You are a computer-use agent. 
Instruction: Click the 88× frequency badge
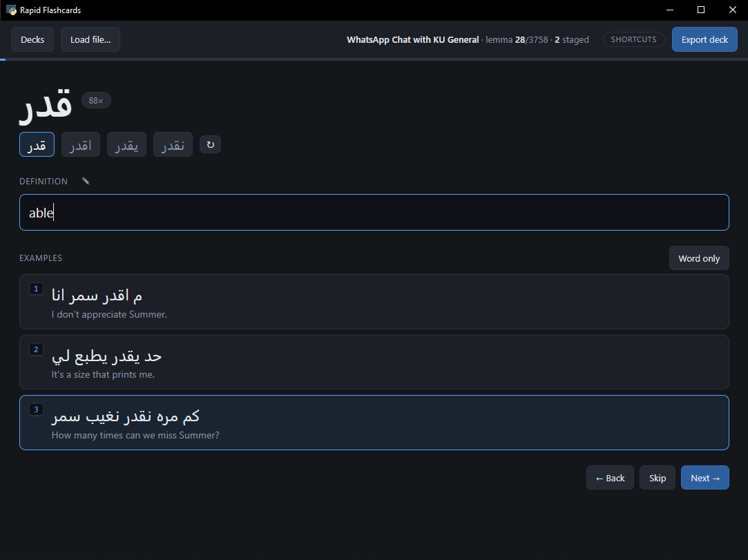coord(96,101)
